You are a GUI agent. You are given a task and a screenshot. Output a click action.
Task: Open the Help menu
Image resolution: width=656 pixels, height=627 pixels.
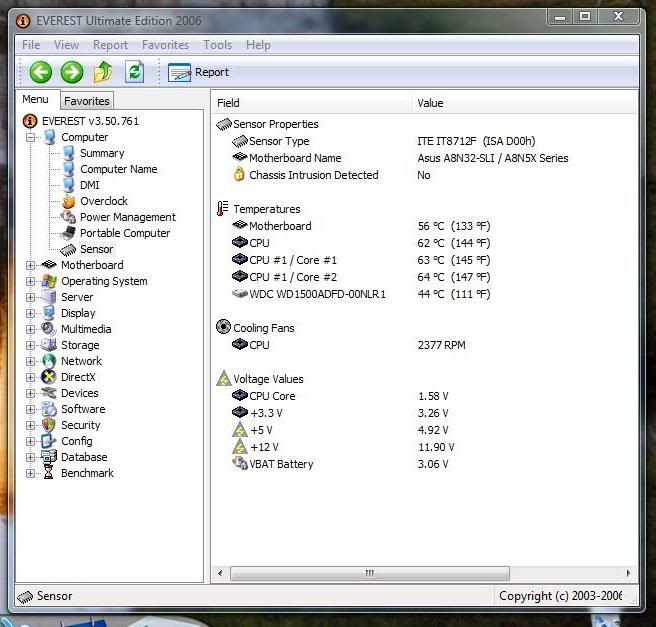[258, 45]
